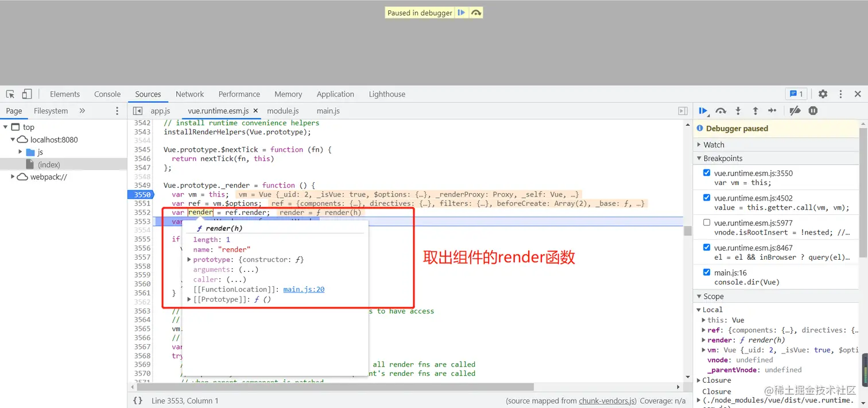Show more navigator tabs chevron
The width and height of the screenshot is (868, 408).
pos(82,111)
